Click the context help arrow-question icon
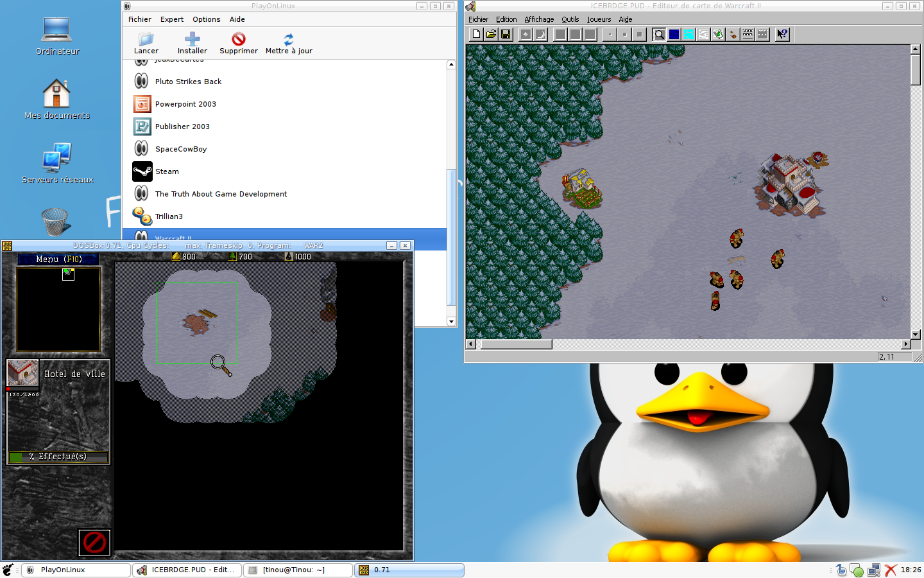This screenshot has height=578, width=924. tap(782, 35)
